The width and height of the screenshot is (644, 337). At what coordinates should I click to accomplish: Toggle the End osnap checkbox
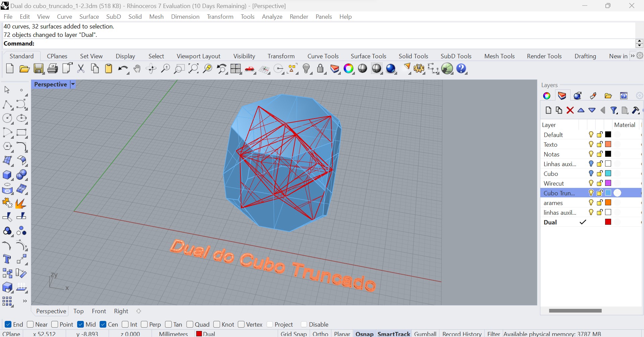(x=8, y=324)
